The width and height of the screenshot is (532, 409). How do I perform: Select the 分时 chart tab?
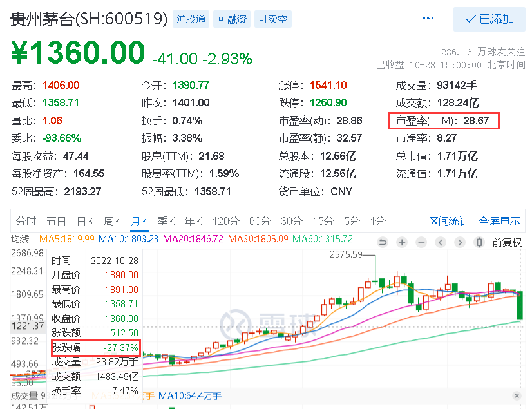pos(26,222)
